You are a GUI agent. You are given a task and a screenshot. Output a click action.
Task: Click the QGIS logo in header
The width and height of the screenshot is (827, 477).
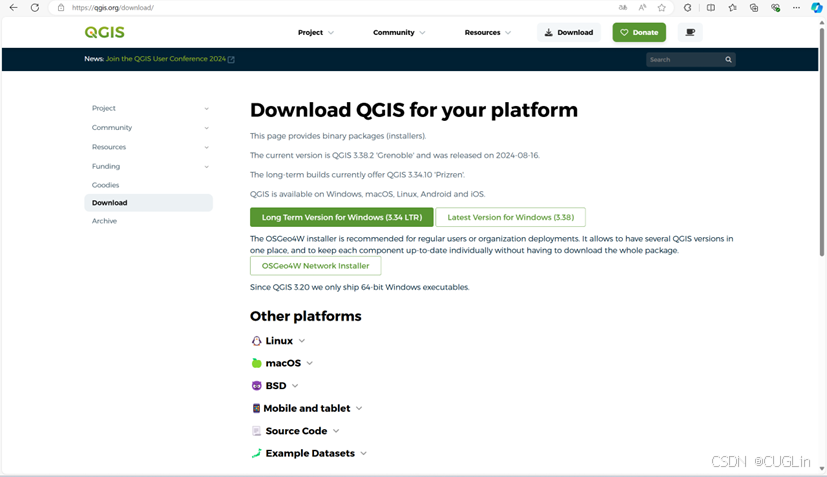pyautogui.click(x=104, y=32)
